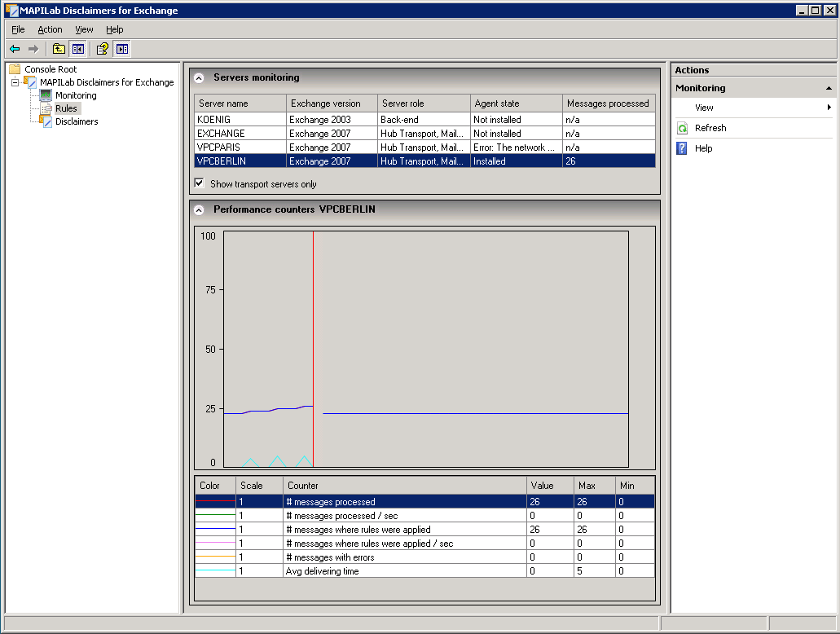Click green color line for messages processed / sec
Viewport: 840px width, 634px height.
215,516
